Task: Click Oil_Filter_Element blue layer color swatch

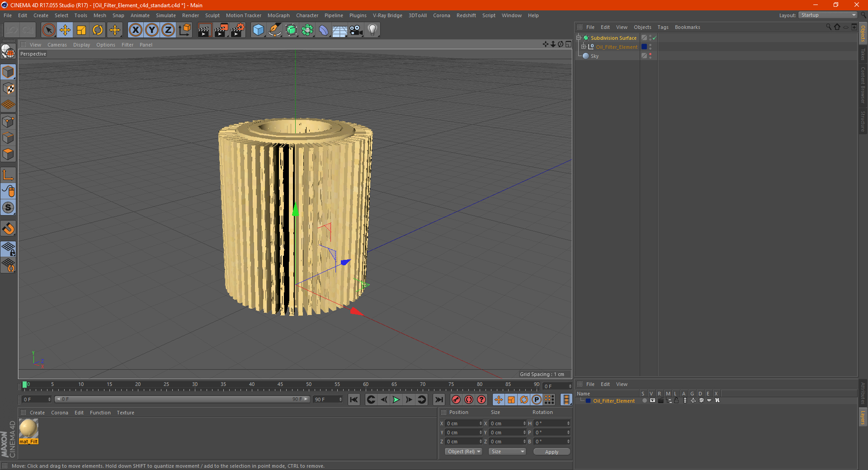Action: [x=644, y=47]
